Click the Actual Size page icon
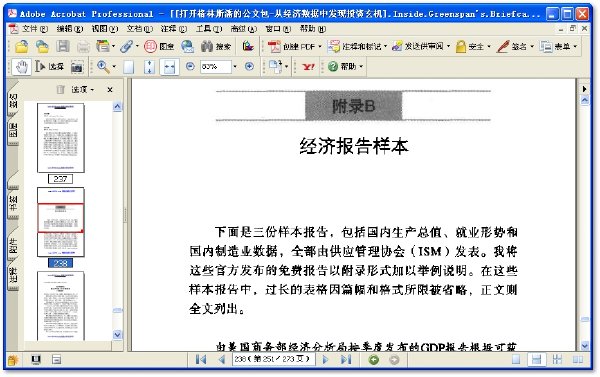 coord(129,67)
